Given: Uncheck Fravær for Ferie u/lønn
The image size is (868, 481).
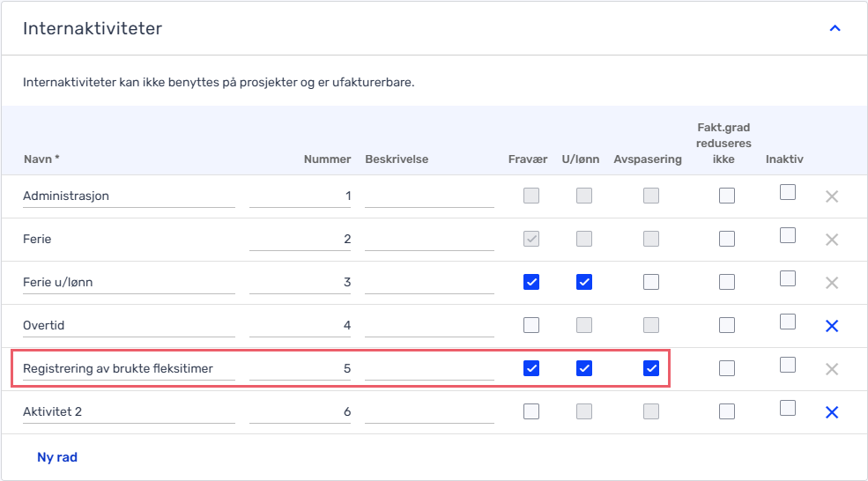Looking at the screenshot, I should 530,282.
